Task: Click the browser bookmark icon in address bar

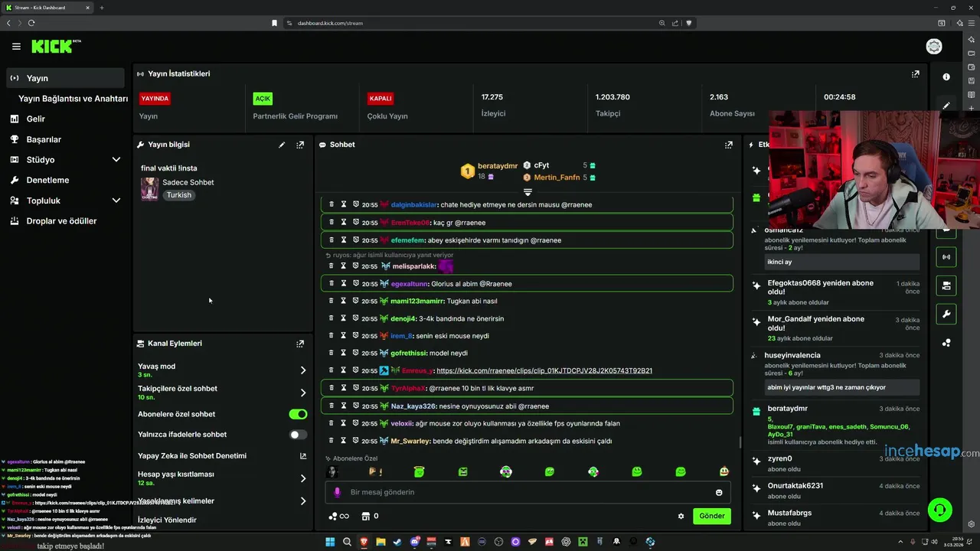Action: pyautogui.click(x=274, y=23)
